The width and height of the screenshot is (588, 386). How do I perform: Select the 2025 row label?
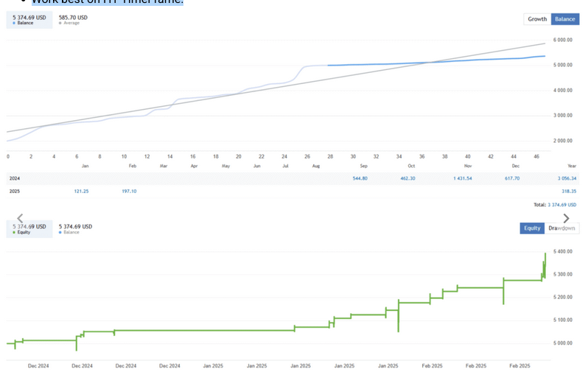pos(15,191)
